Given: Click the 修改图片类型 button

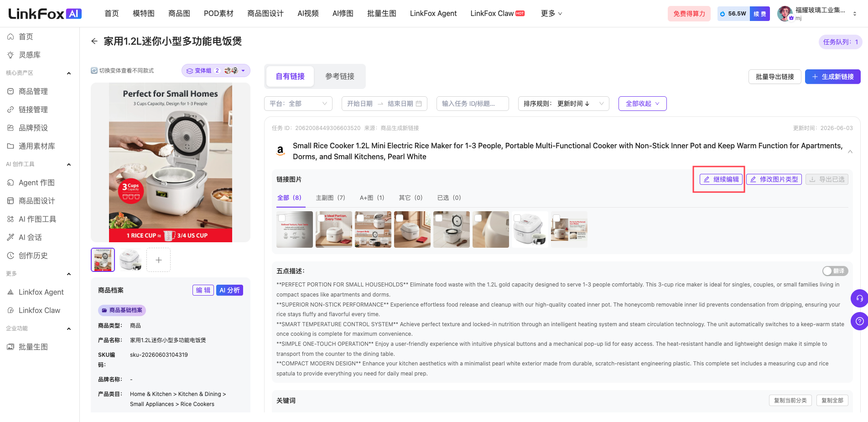Looking at the screenshot, I should (774, 179).
